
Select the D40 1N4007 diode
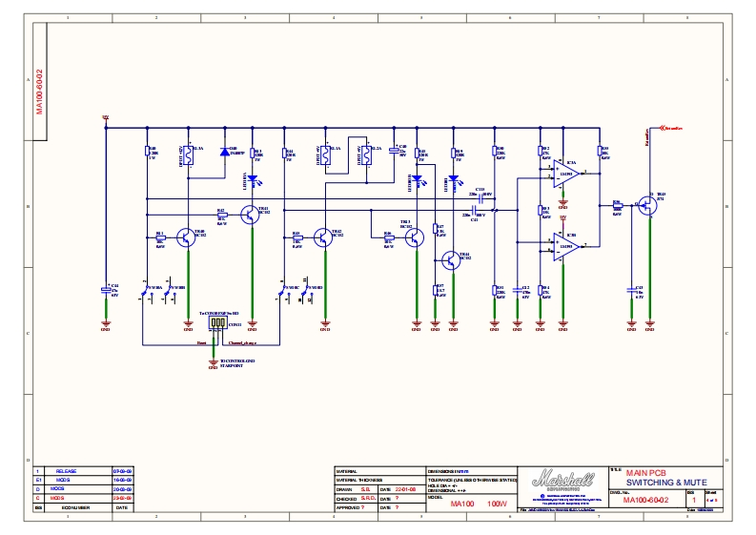[226, 152]
